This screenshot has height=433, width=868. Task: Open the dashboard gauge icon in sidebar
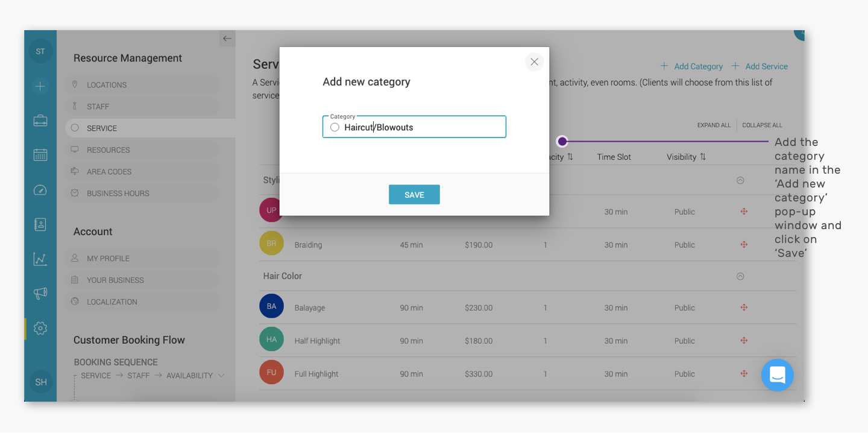pos(40,190)
